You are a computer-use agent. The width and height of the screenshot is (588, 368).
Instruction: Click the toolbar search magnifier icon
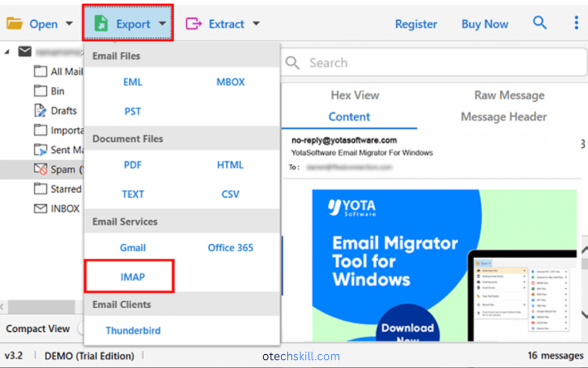tap(540, 23)
